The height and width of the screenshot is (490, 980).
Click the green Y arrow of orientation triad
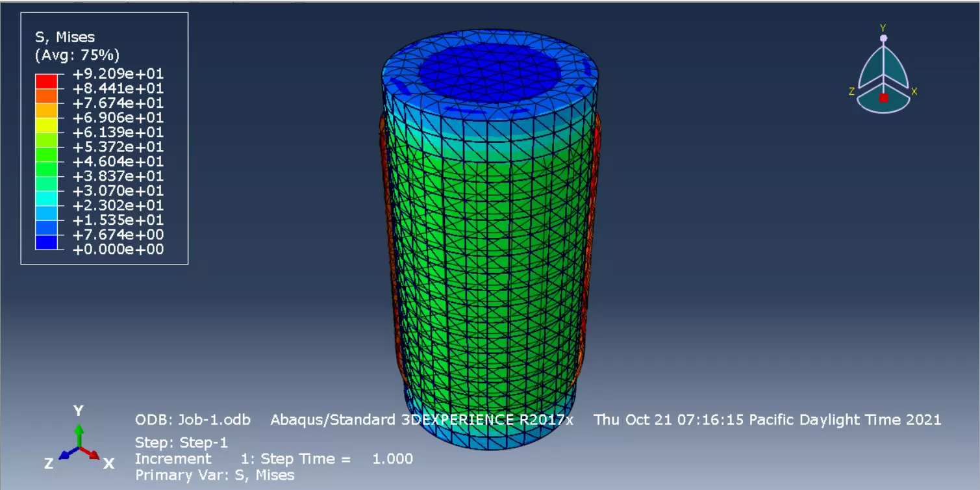point(79,434)
